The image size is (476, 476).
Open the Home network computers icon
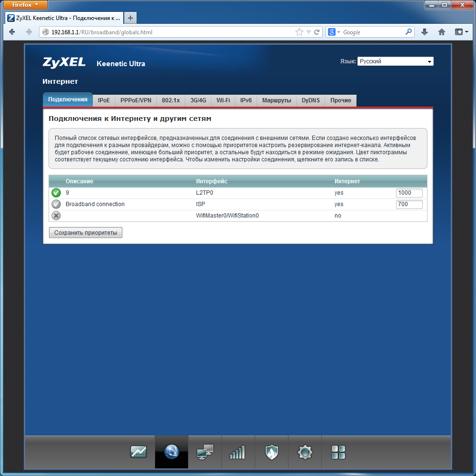pyautogui.click(x=205, y=452)
